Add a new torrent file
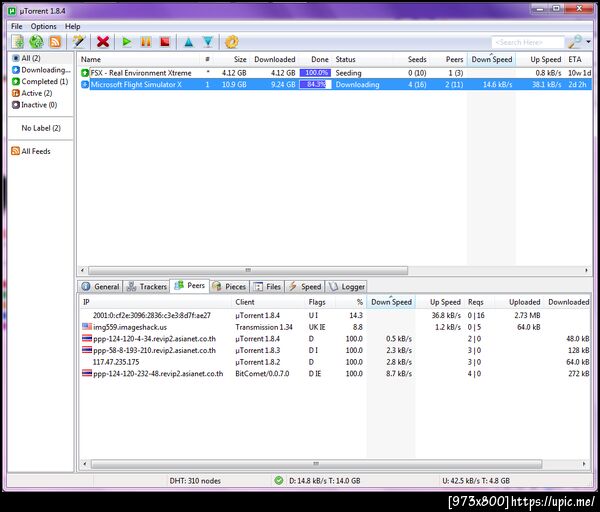Image resolution: width=600 pixels, height=512 pixels. coord(18,42)
